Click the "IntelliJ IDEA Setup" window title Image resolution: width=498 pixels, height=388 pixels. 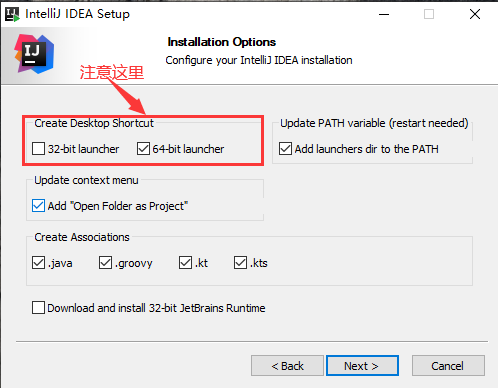coord(77,14)
